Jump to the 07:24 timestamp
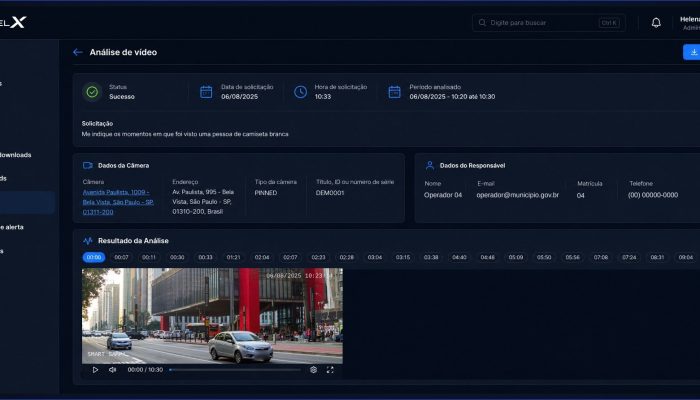The height and width of the screenshot is (400, 700). [629, 257]
